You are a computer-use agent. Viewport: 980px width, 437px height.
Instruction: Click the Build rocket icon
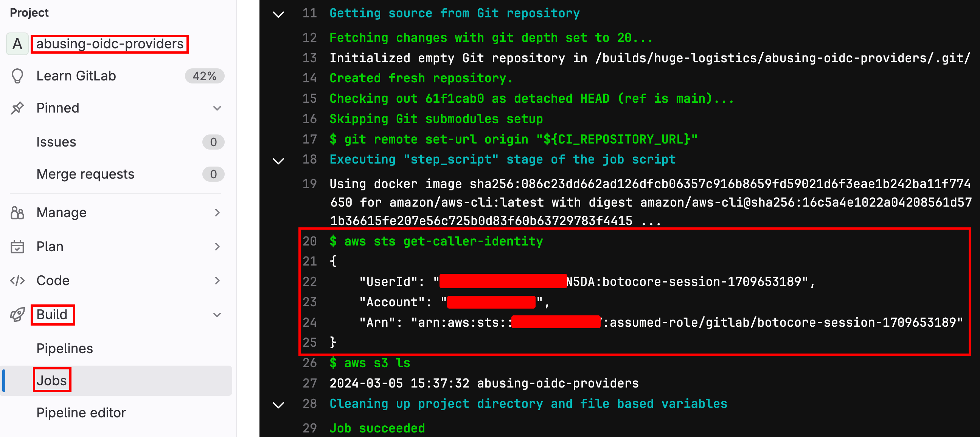(x=17, y=315)
